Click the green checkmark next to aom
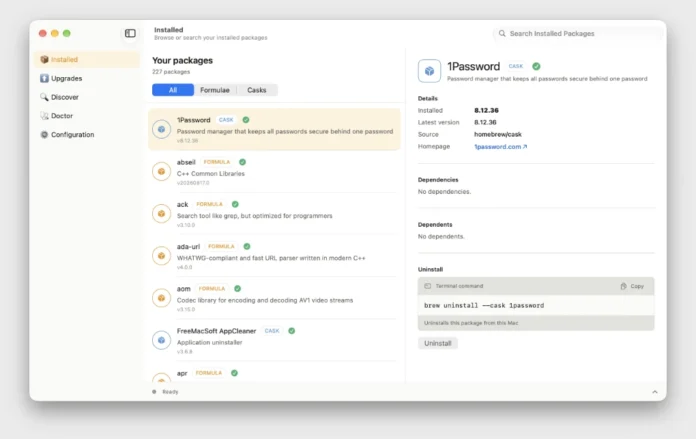This screenshot has width=696, height=439. pos(237,289)
